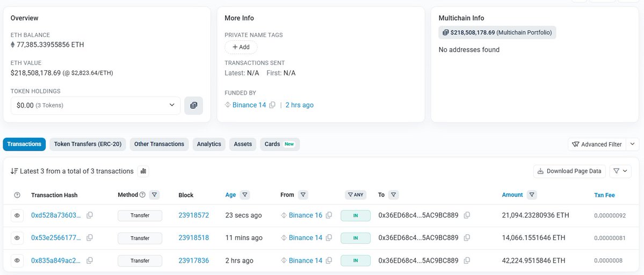This screenshot has height=275, width=644.
Task: Toggle eye preview for transaction 0x53e2566177
Action: (17, 238)
